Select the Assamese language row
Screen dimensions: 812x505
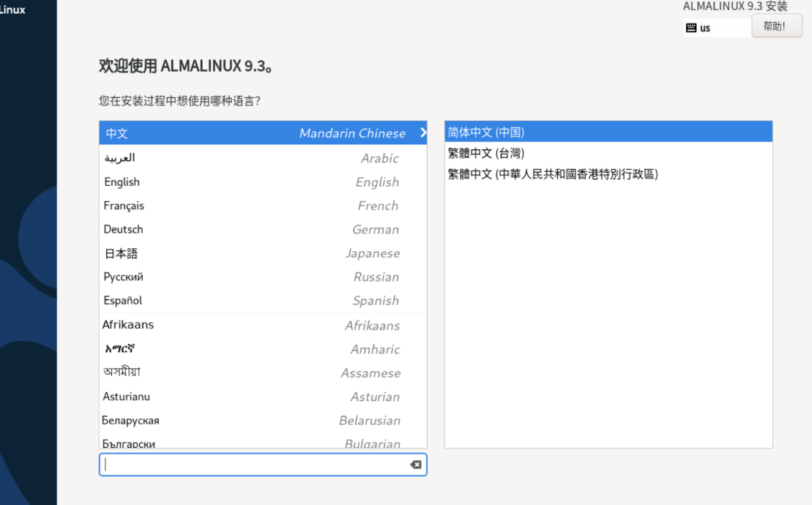(263, 373)
